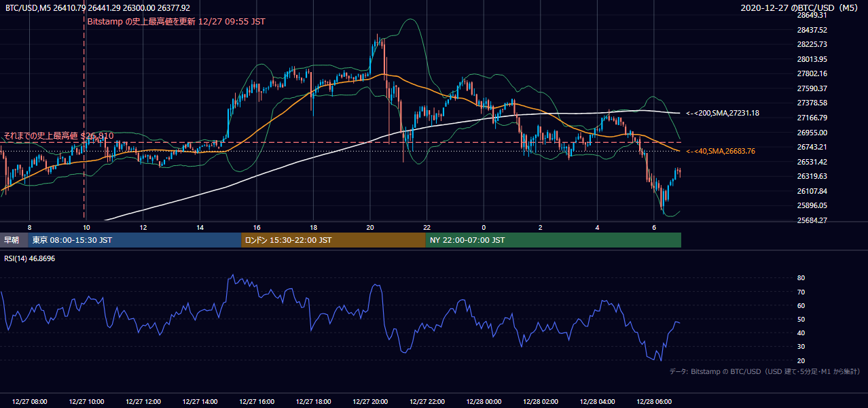Click the 12/28 02:00 date label

click(x=541, y=402)
